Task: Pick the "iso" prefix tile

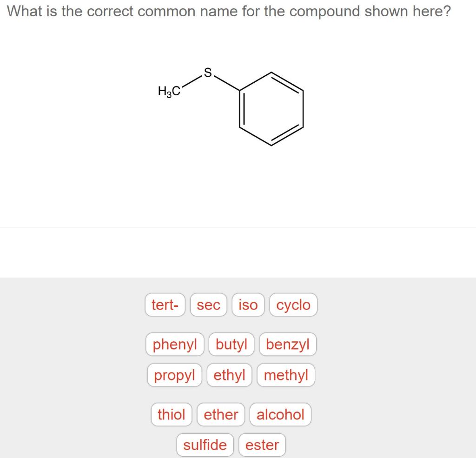Action: 248,305
